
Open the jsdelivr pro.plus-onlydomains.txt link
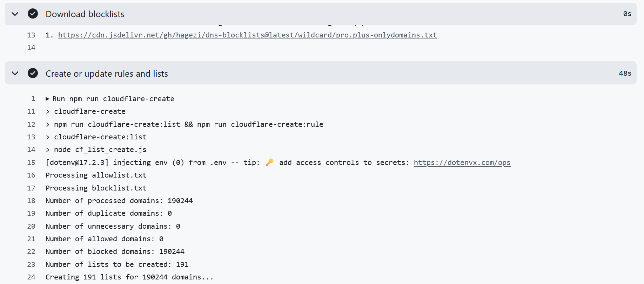(247, 35)
